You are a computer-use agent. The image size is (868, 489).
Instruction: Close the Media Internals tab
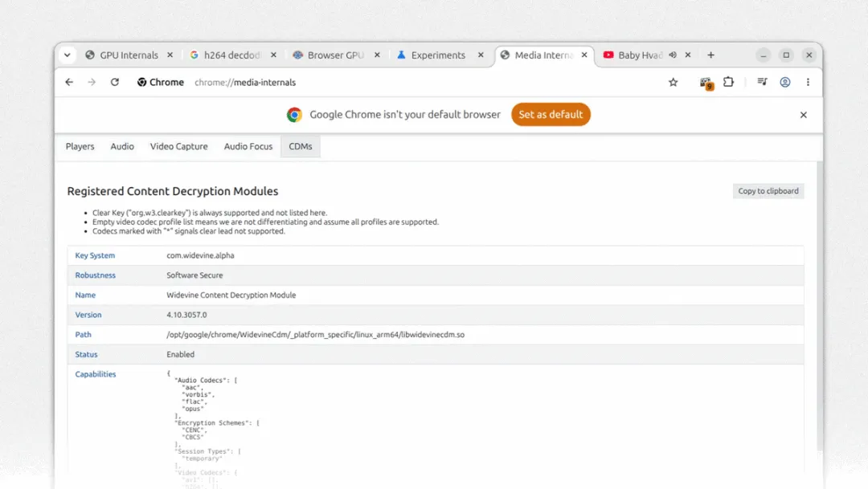[x=584, y=55]
